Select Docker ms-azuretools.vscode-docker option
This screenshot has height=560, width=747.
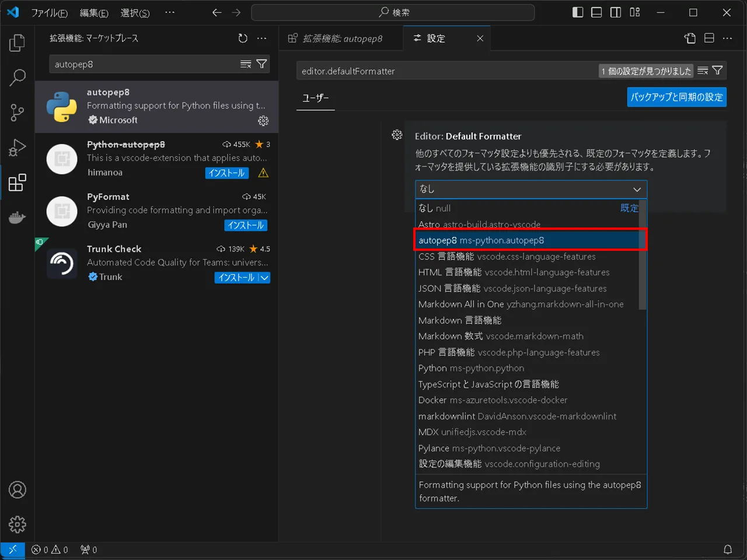528,400
